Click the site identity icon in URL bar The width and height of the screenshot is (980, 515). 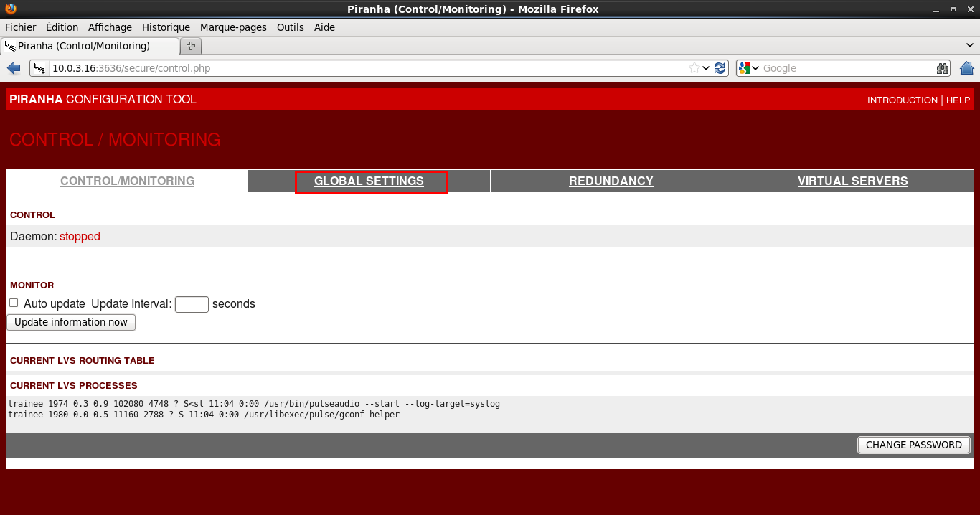(40, 68)
